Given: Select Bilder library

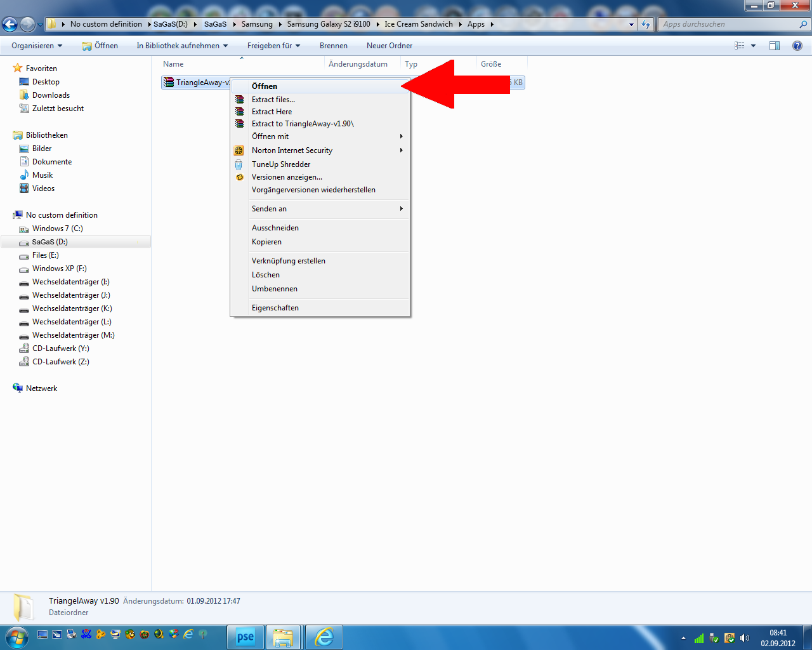Looking at the screenshot, I should point(42,149).
